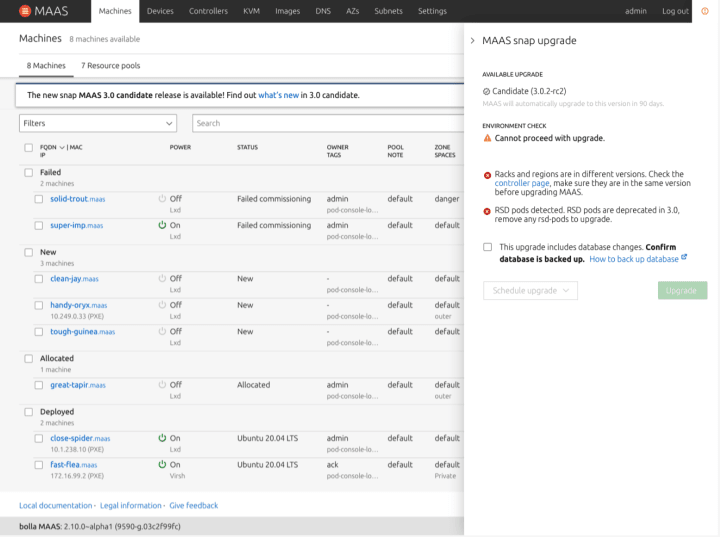Click power icon for great-tapir
The image size is (720, 537).
click(x=162, y=384)
